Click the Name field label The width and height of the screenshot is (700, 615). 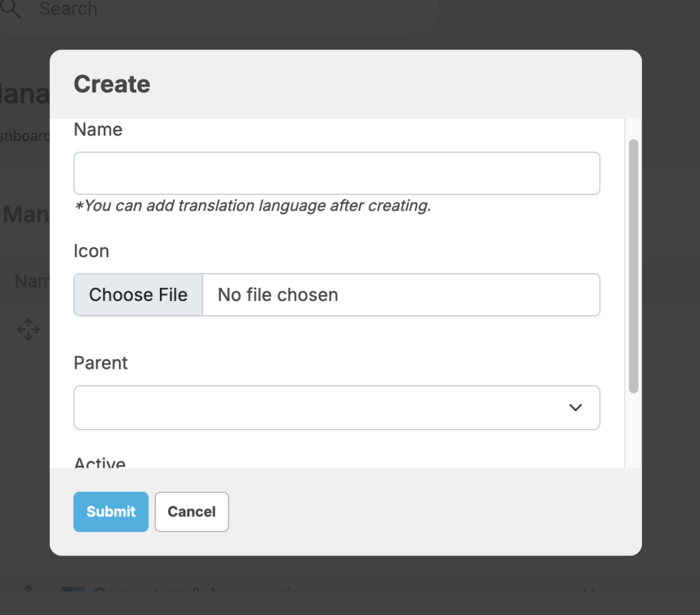[x=98, y=129]
